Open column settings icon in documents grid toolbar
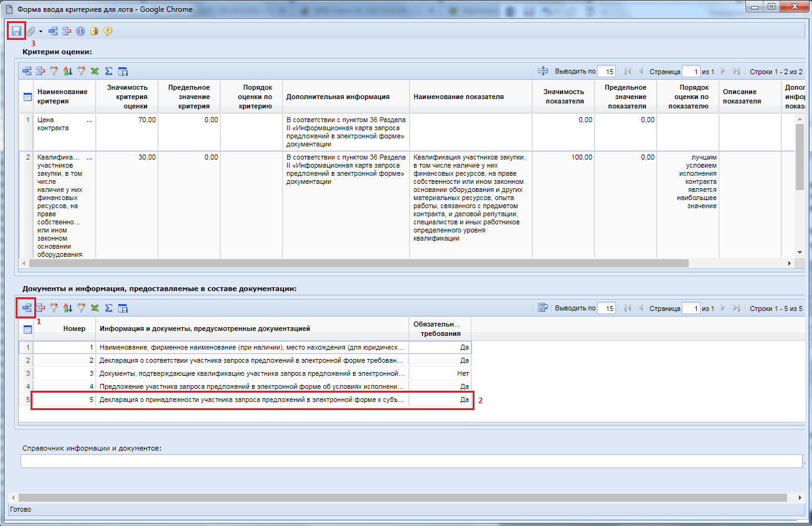The image size is (812, 526). pos(123,307)
